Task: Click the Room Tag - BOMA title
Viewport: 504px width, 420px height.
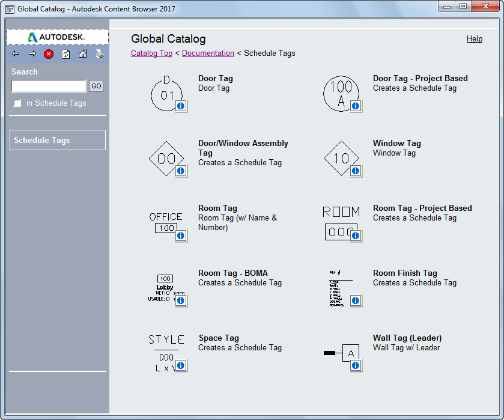Action: pos(232,273)
